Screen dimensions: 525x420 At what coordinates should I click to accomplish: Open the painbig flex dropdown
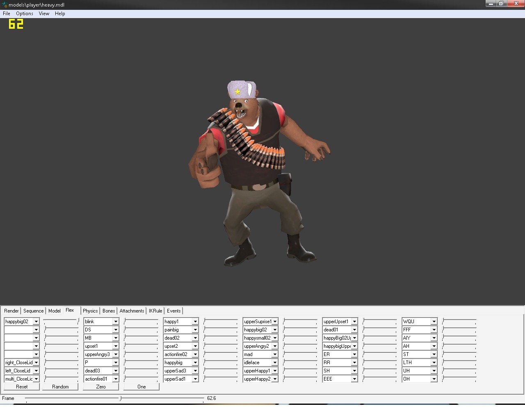(x=195, y=330)
